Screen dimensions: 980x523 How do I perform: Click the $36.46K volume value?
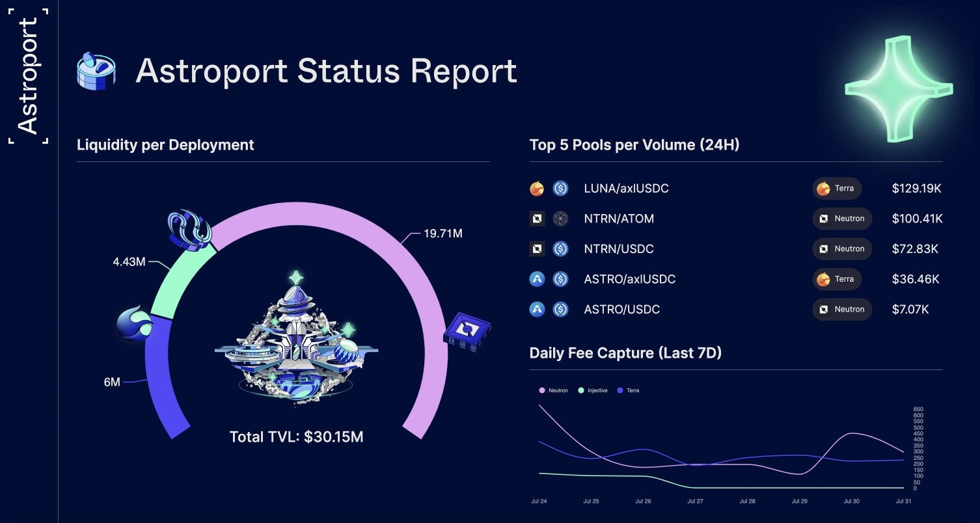pyautogui.click(x=915, y=279)
